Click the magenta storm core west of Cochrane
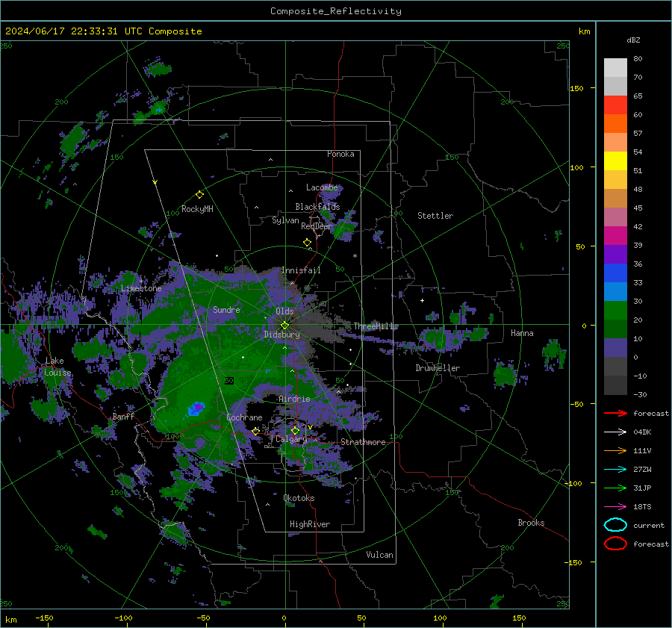 click(x=199, y=406)
